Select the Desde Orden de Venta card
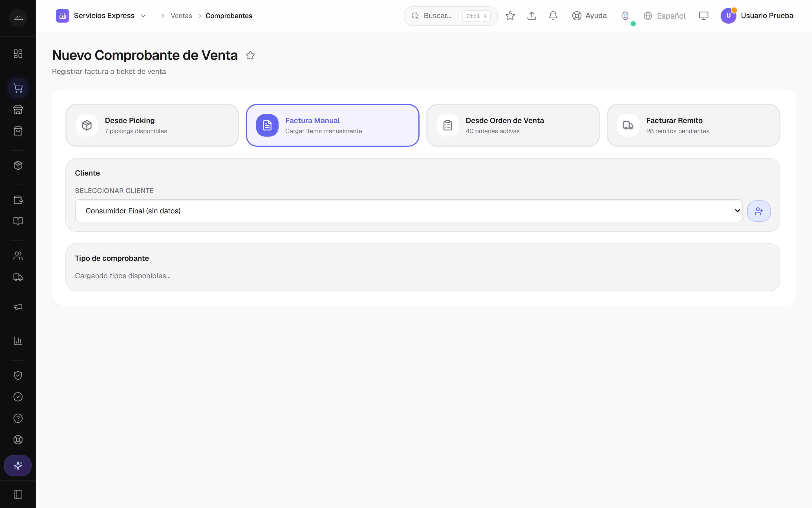This screenshot has width=812, height=508. point(513,125)
